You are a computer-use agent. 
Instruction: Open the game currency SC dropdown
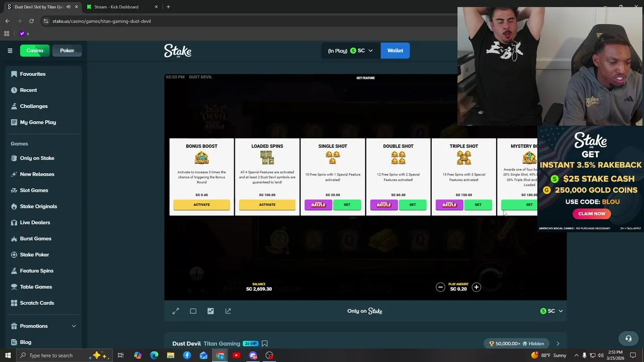pyautogui.click(x=551, y=311)
